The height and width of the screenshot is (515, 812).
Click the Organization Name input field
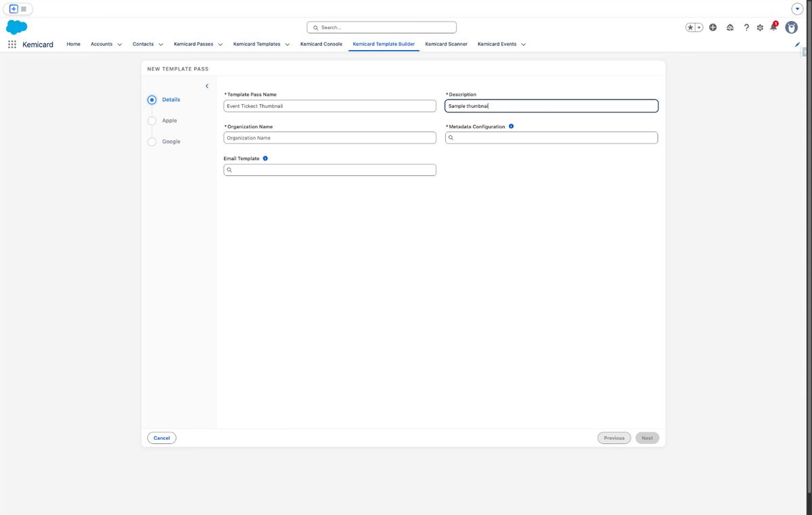pyautogui.click(x=330, y=138)
